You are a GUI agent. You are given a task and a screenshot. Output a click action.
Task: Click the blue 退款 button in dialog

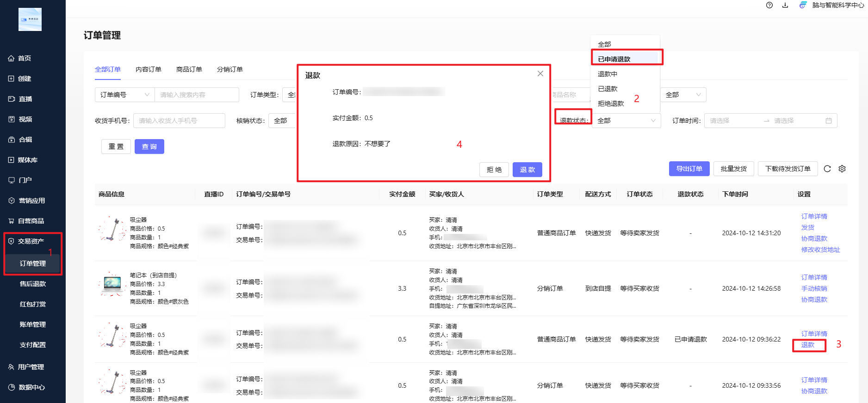pos(527,170)
